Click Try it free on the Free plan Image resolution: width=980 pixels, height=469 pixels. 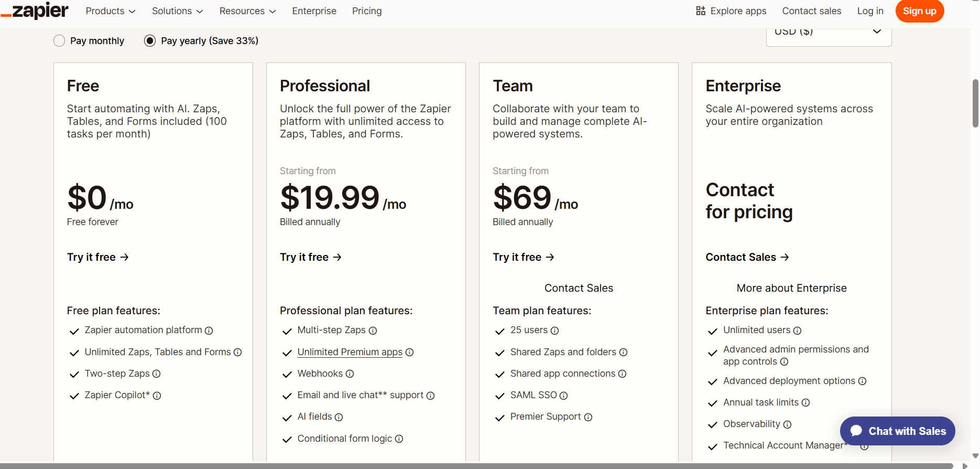pos(98,257)
